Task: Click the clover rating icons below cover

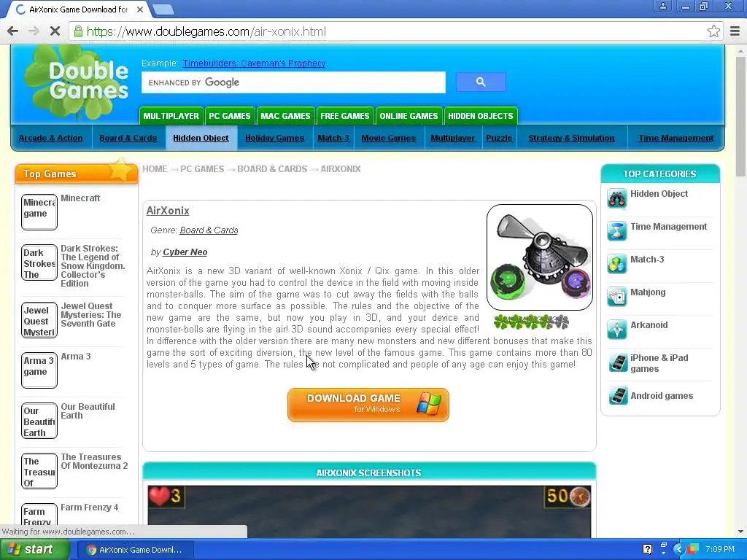Action: 531,322
